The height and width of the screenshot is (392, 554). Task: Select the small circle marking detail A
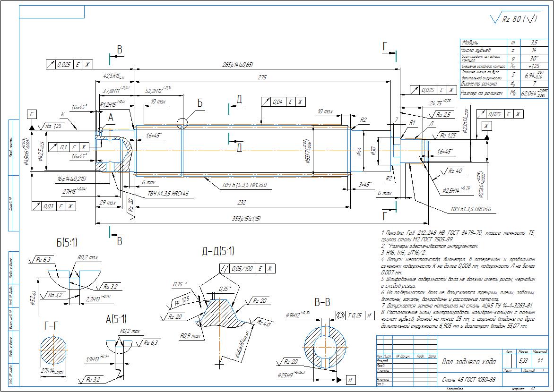click(100, 130)
